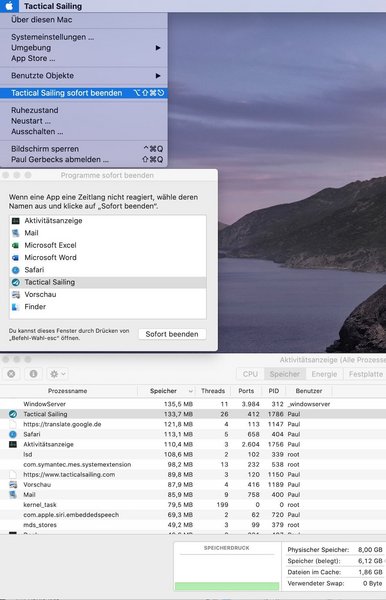This screenshot has width=386, height=600.
Task: Sort by Prozessname column header
Action: (x=68, y=391)
